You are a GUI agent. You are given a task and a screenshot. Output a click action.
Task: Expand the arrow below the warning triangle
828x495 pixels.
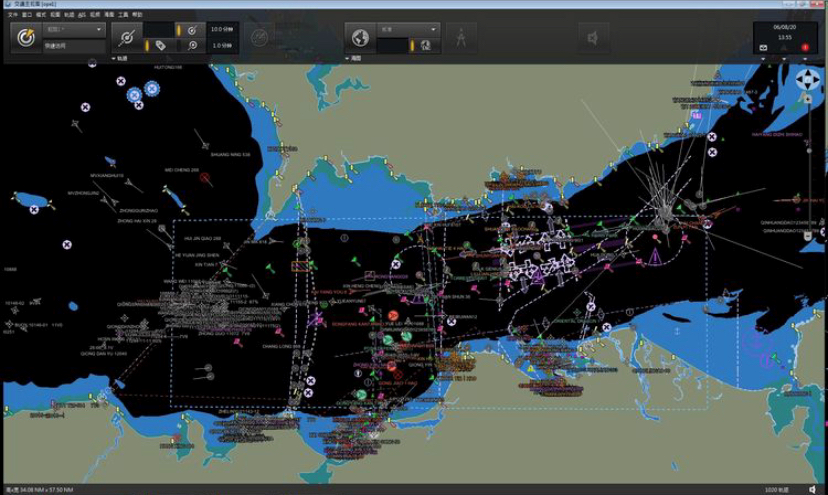784,58
